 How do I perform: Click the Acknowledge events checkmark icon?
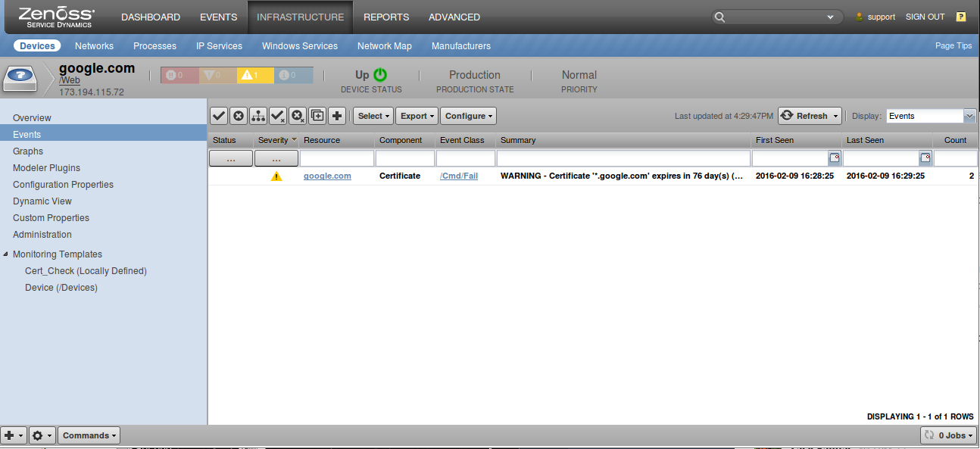219,116
